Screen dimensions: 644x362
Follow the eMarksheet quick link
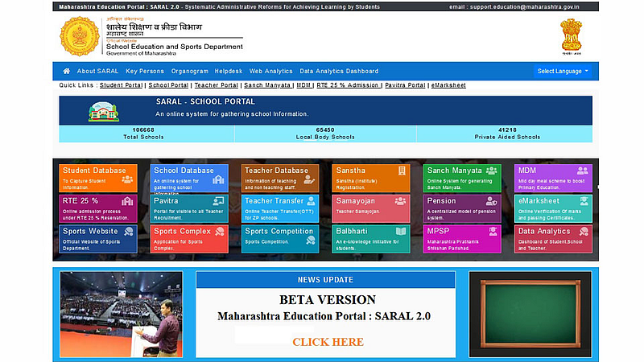point(448,85)
